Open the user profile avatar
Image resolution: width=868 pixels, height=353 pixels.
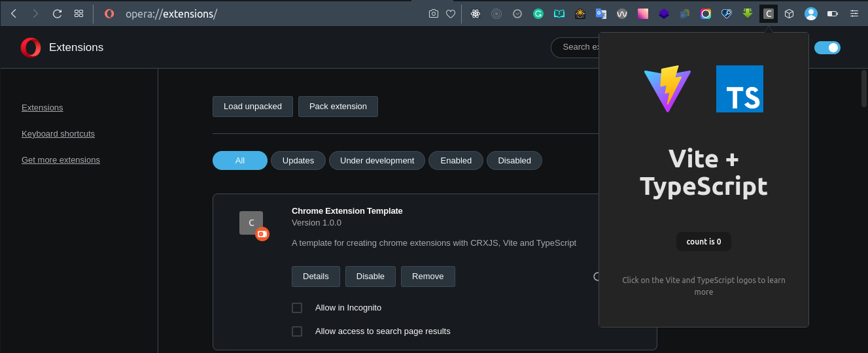click(x=811, y=13)
